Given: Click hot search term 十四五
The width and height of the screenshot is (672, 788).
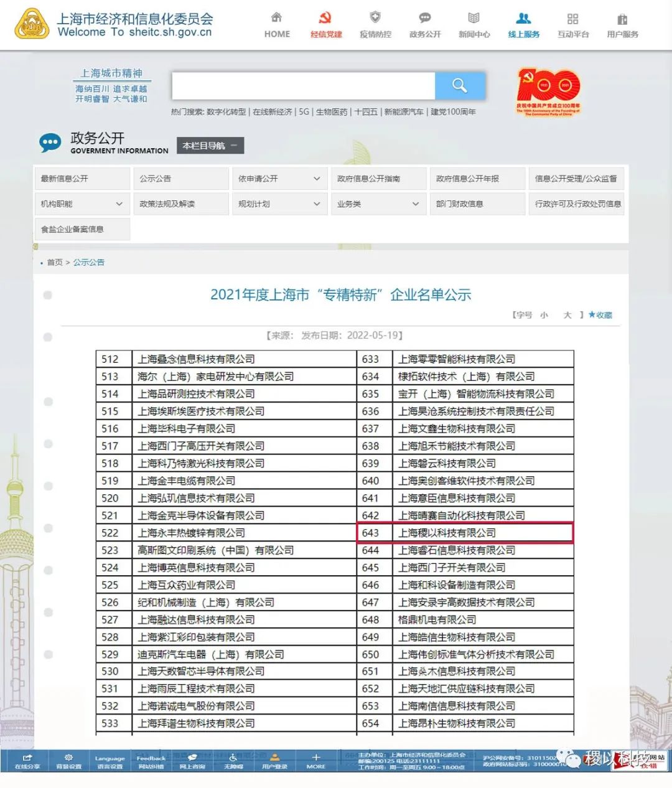Looking at the screenshot, I should (x=366, y=112).
